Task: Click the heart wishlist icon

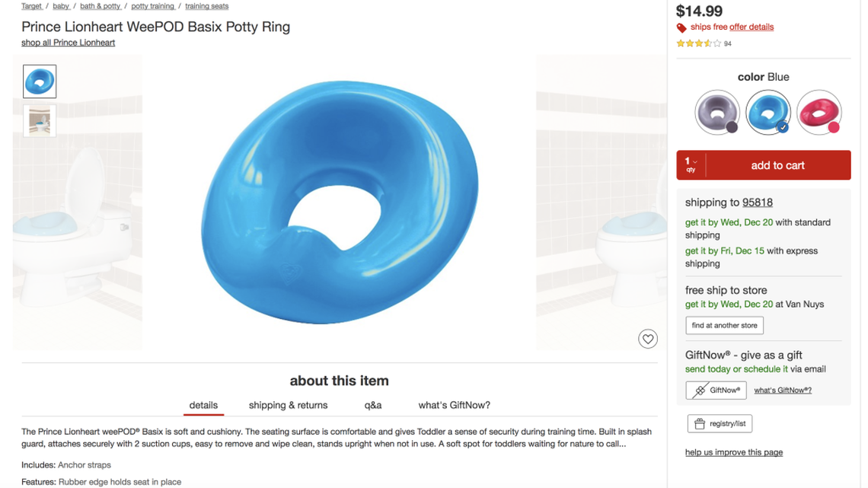Action: click(648, 338)
